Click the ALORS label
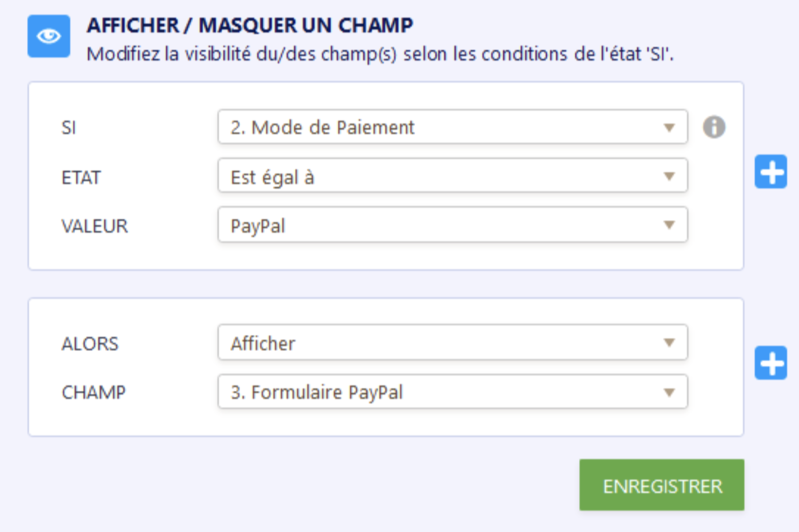Screen dimensions: 799x532 tap(90, 344)
